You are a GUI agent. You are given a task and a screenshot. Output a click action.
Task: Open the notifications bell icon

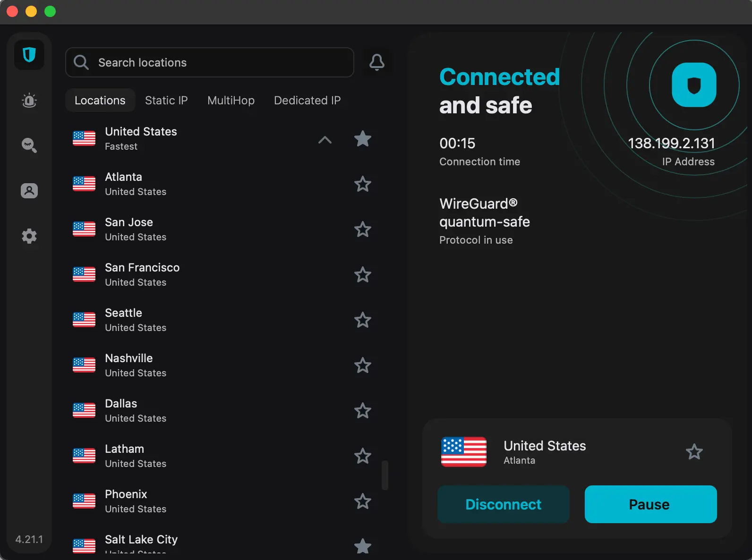tap(377, 62)
